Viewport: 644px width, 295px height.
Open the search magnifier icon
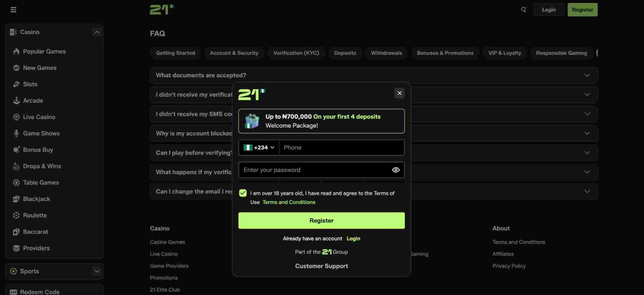coord(524,9)
